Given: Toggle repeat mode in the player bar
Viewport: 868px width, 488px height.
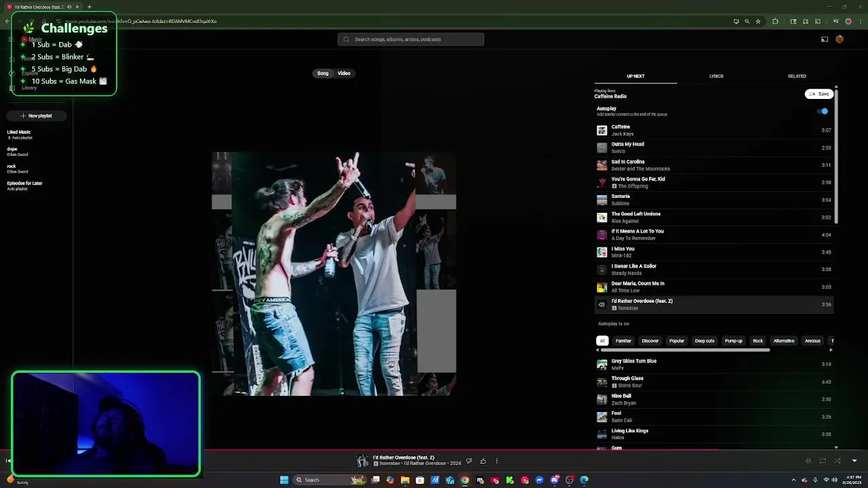Looking at the screenshot, I should tap(823, 461).
